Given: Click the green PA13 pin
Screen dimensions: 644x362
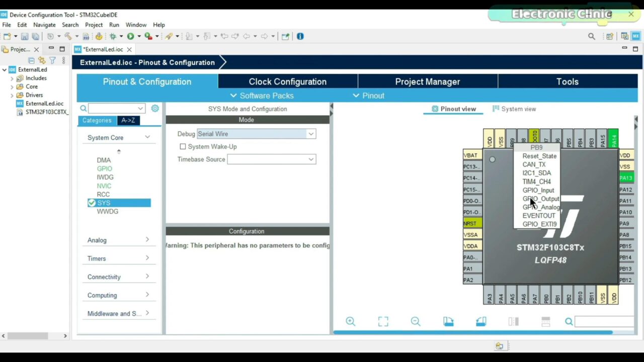Looking at the screenshot, I should 626,178.
